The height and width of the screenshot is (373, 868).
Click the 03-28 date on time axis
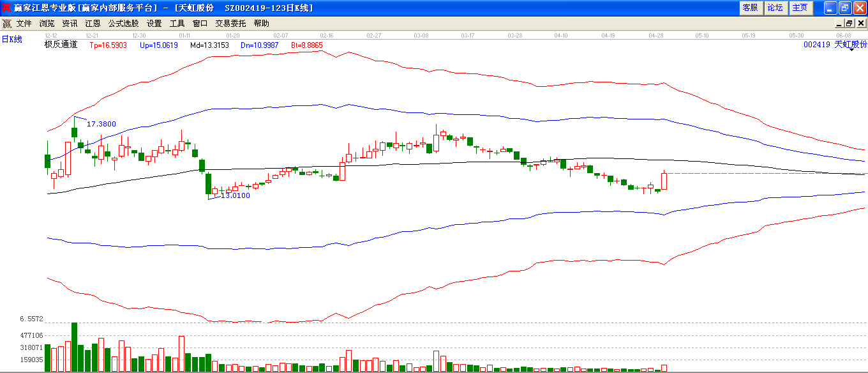(514, 35)
